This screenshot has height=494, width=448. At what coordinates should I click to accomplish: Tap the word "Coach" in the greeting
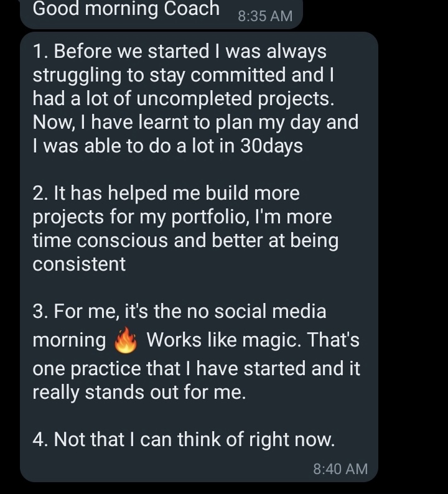pos(192,9)
